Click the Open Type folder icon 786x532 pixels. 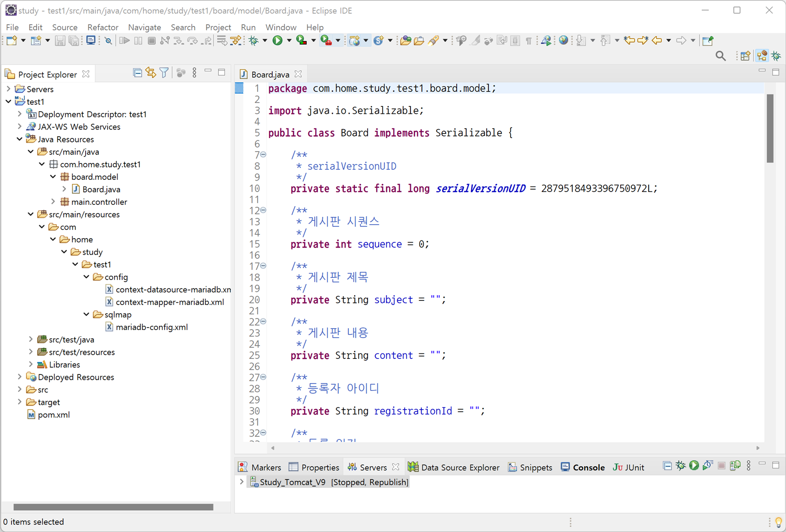pos(405,41)
